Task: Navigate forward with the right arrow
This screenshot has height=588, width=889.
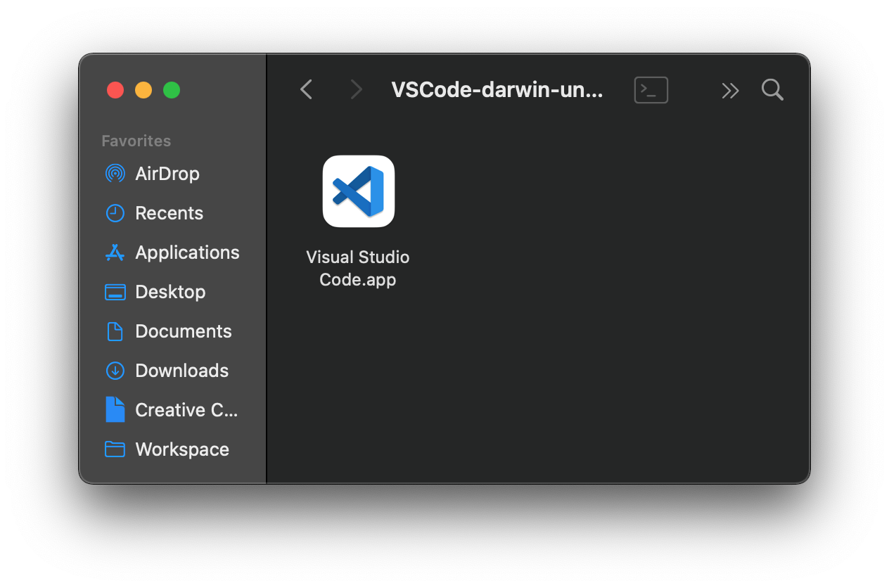Action: pos(357,89)
